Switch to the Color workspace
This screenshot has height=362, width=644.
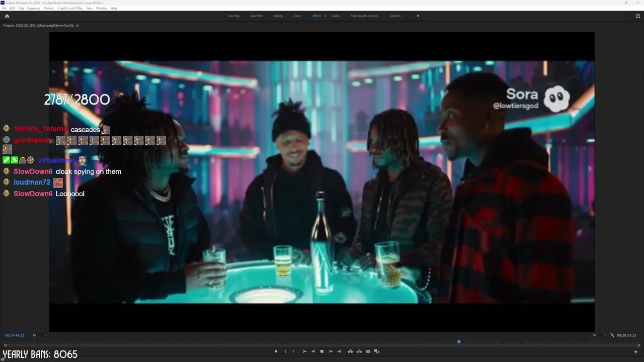tap(297, 16)
